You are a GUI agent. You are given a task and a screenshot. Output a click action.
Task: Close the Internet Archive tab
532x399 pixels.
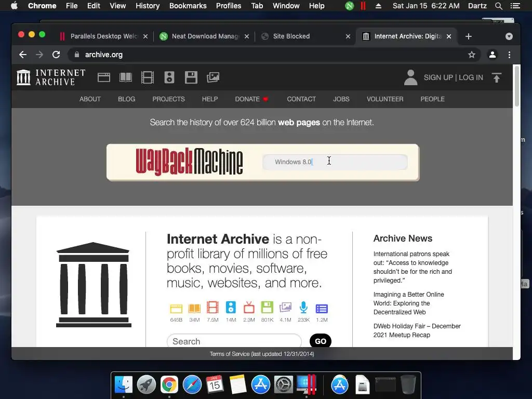pyautogui.click(x=448, y=36)
